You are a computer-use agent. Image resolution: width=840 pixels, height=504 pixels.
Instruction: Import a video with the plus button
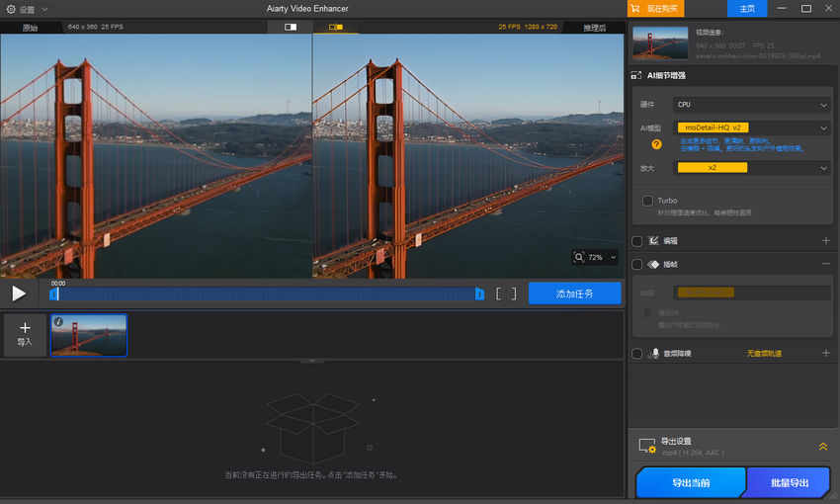pyautogui.click(x=25, y=335)
